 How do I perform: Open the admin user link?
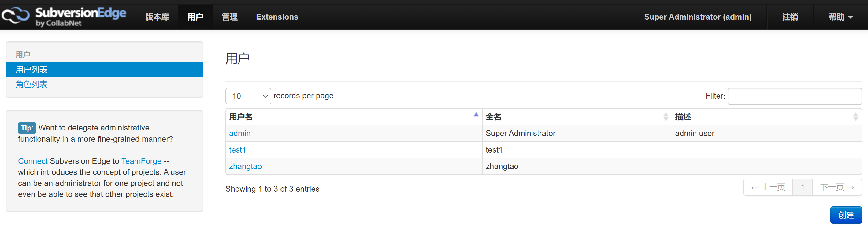pyautogui.click(x=239, y=133)
